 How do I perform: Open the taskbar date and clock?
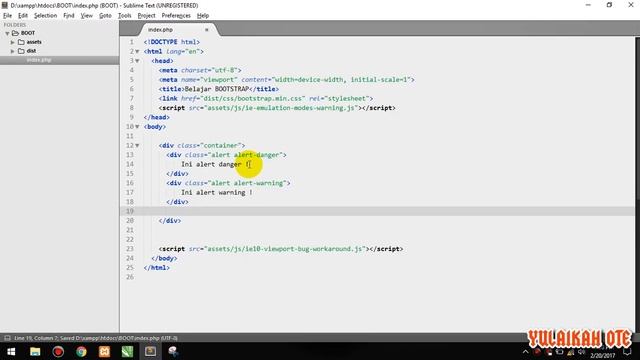pos(602,352)
